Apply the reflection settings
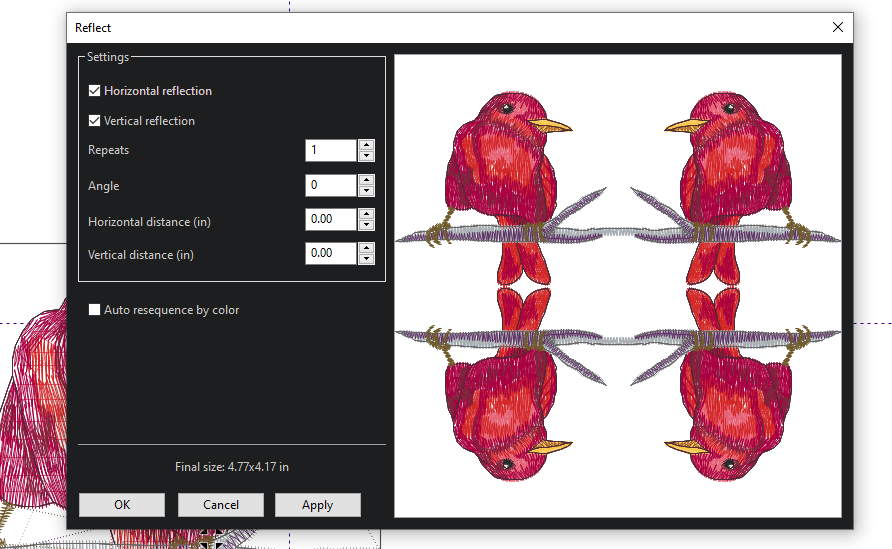892x549 pixels. coord(317,505)
